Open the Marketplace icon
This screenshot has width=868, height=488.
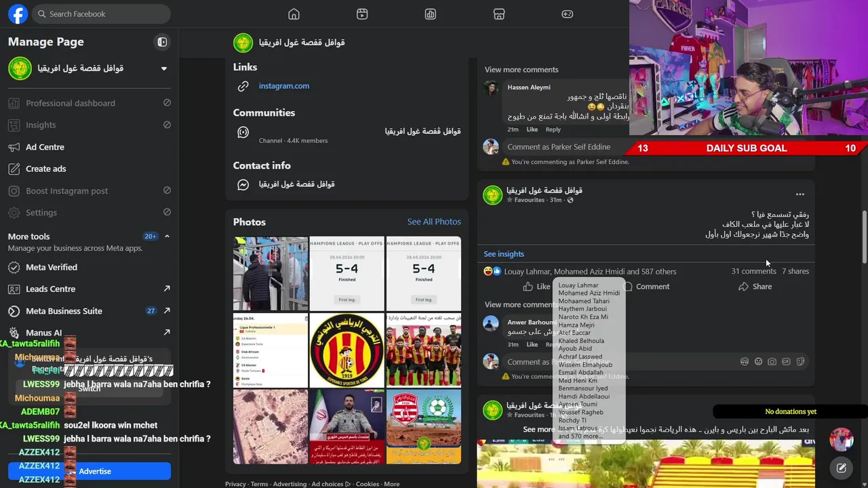click(x=499, y=14)
